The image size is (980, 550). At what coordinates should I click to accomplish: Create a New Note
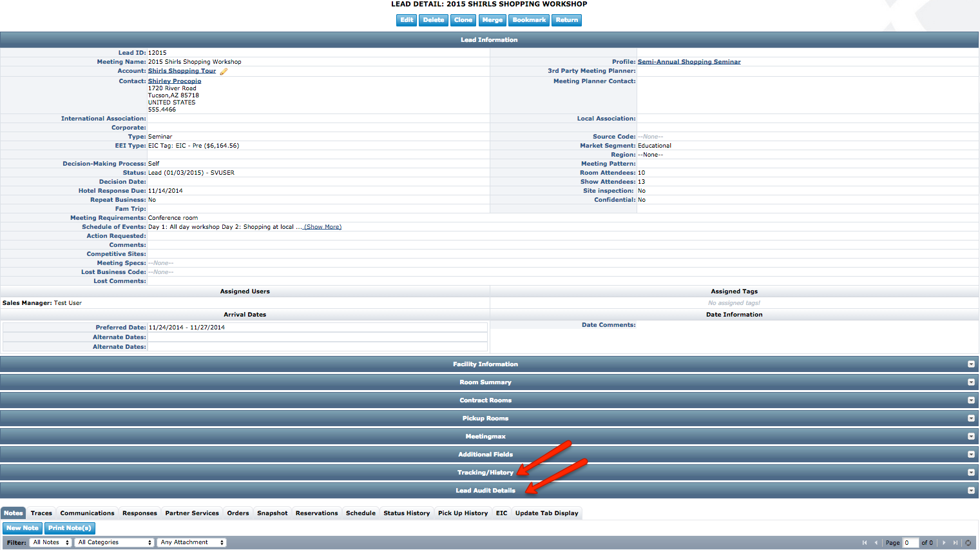tap(23, 528)
